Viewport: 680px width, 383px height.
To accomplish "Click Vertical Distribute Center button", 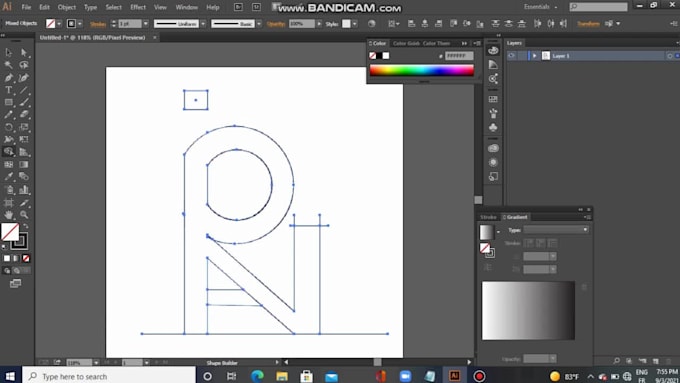I will (x=508, y=24).
